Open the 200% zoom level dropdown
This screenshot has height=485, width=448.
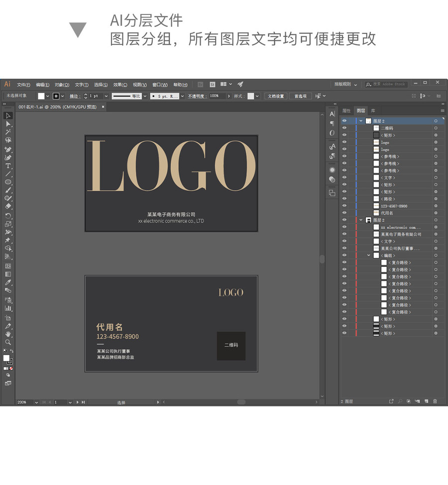click(36, 402)
